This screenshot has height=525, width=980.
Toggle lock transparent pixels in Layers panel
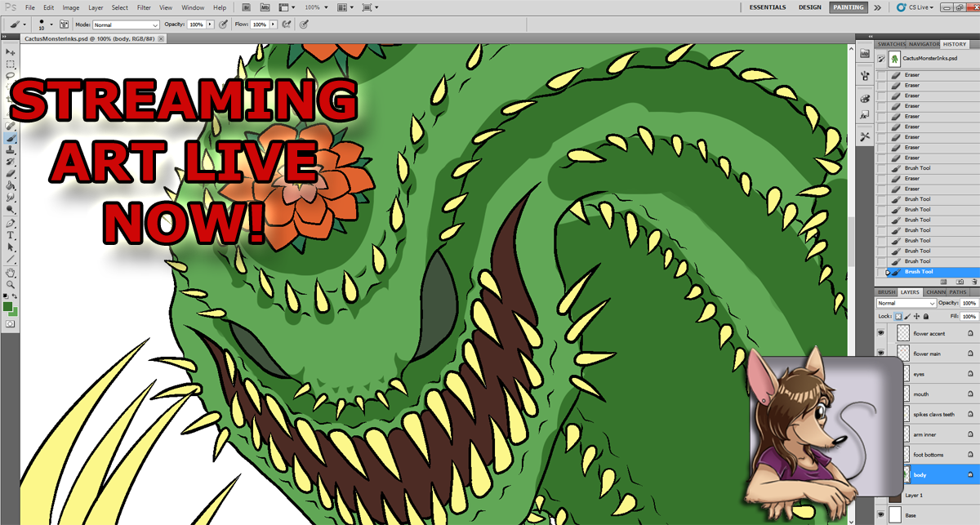coord(898,316)
